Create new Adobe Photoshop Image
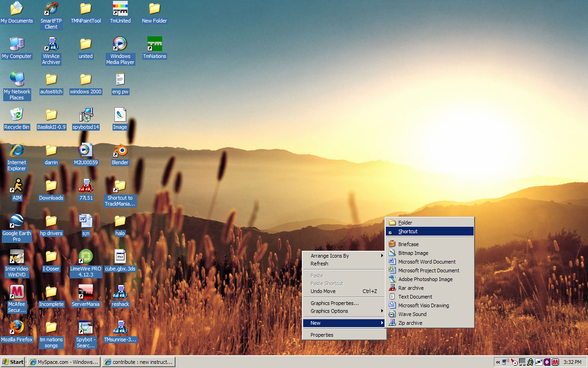The image size is (588, 368). [x=430, y=279]
